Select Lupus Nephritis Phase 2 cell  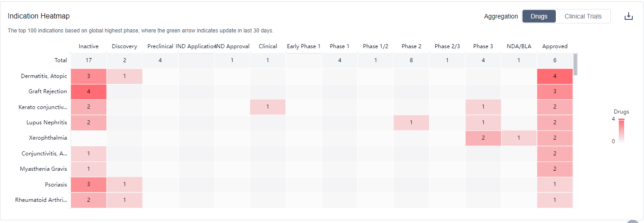[411, 123]
